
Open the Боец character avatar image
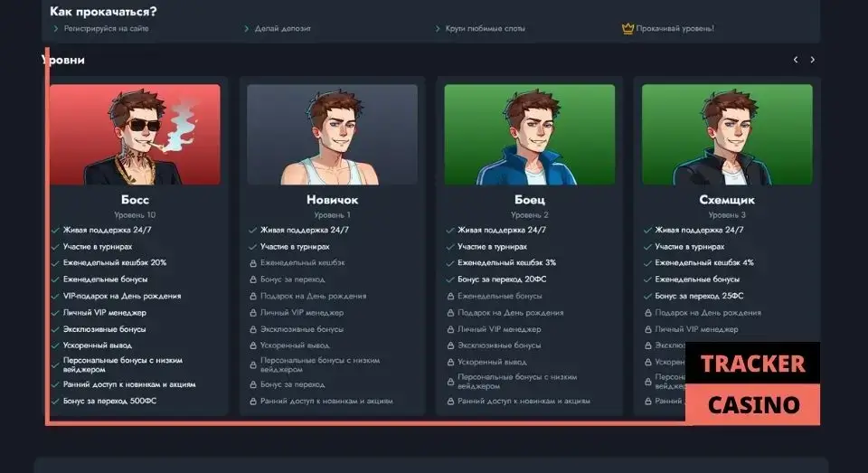529,135
